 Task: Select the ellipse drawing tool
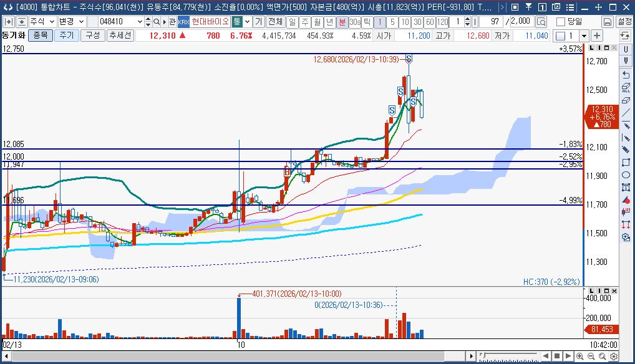(626, 175)
